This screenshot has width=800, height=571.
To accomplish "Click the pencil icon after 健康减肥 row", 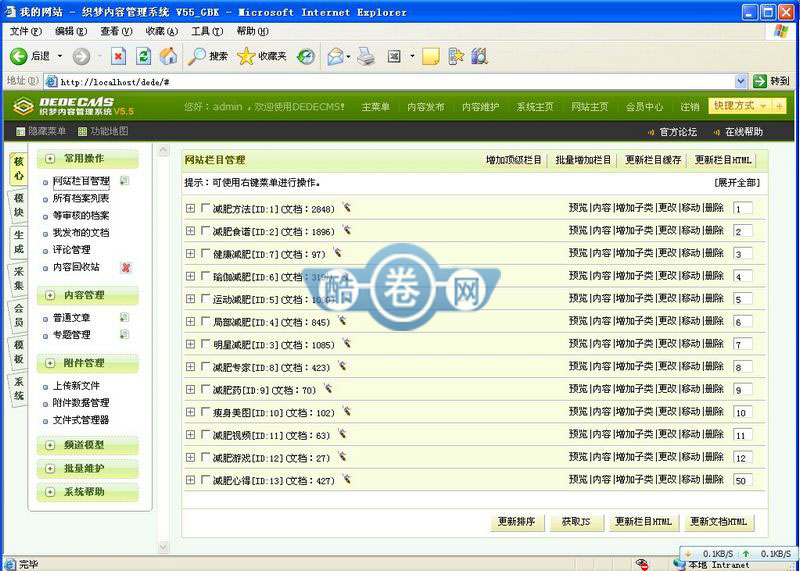I will 337,253.
